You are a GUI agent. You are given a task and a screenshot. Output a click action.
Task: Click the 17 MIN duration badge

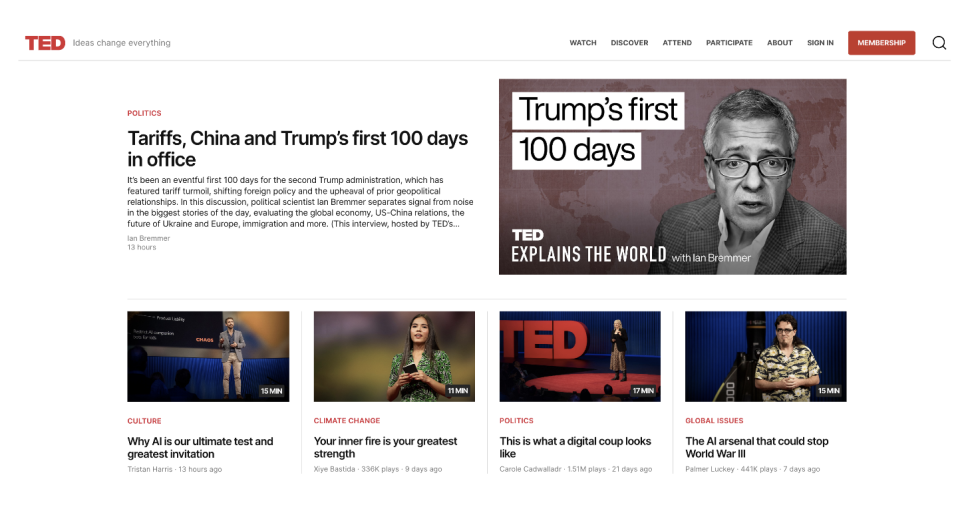tap(643, 391)
